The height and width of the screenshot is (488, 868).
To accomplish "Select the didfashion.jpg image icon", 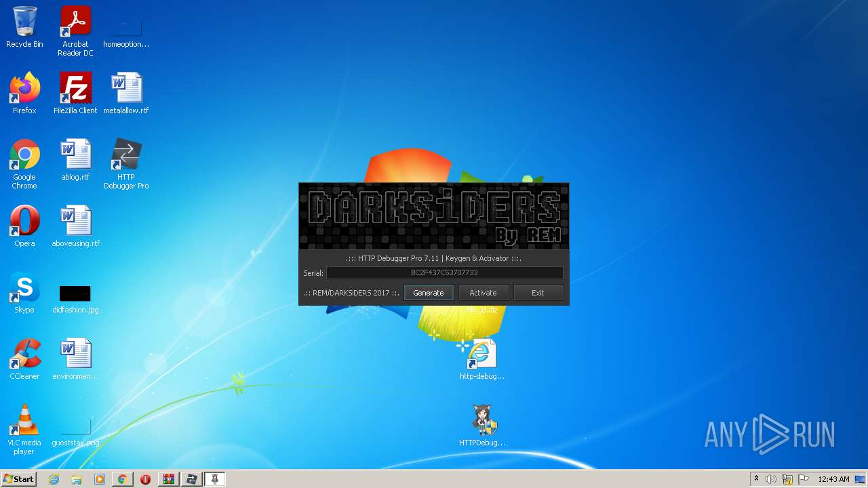I will (x=75, y=298).
